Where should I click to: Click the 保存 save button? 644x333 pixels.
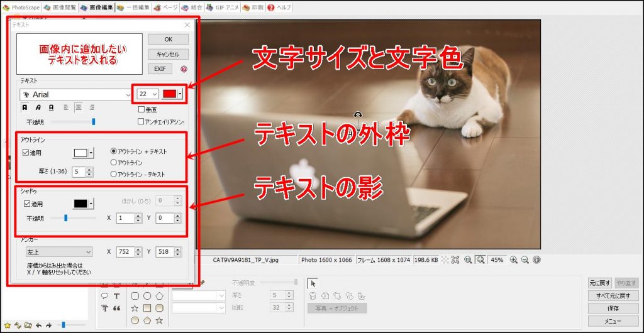click(613, 308)
